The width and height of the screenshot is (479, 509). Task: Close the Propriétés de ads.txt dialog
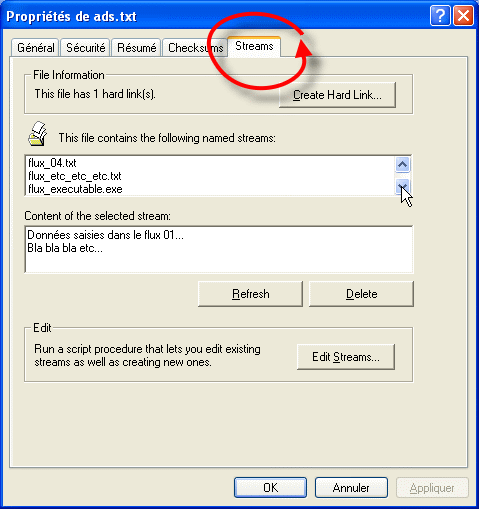click(463, 15)
